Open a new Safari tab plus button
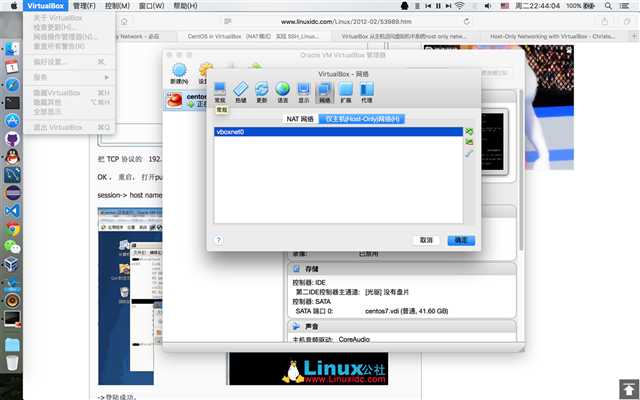 pyautogui.click(x=635, y=36)
